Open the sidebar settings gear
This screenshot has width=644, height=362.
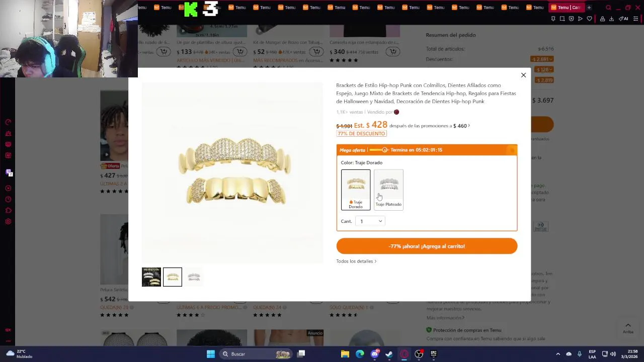pos(8,222)
